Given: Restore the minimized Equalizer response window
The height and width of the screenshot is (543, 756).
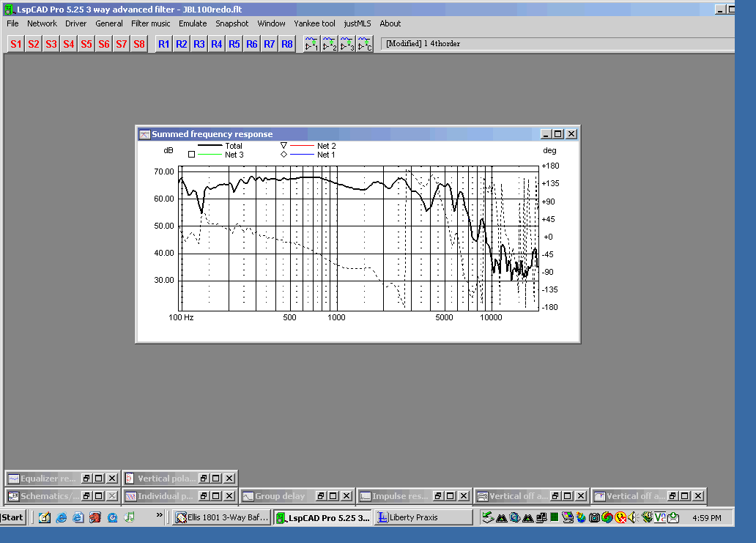Looking at the screenshot, I should (86, 479).
